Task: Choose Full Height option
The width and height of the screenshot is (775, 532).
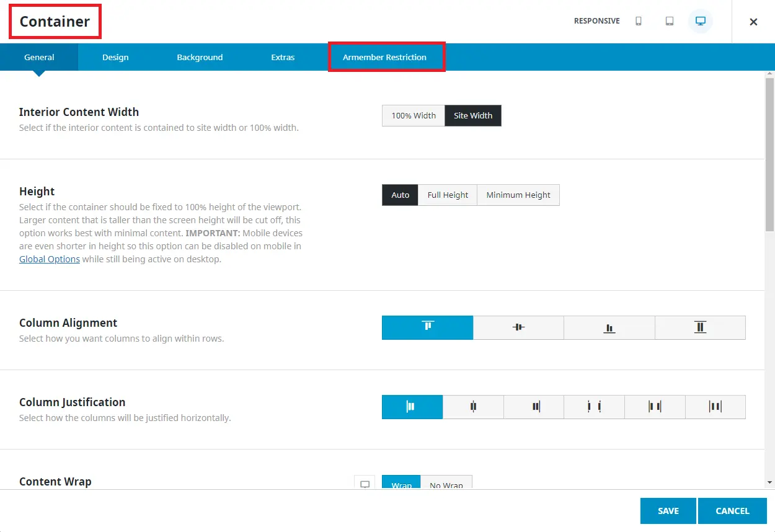Action: [448, 195]
